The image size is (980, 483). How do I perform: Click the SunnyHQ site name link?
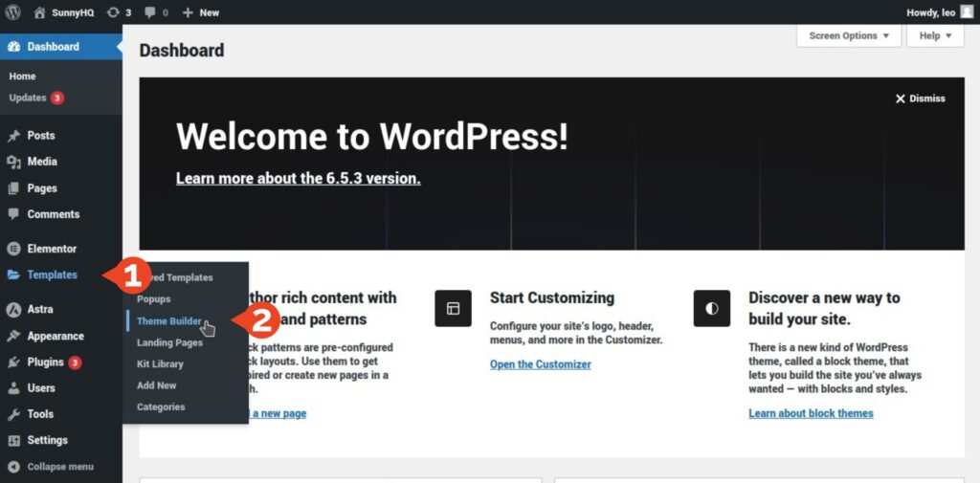pyautogui.click(x=73, y=12)
